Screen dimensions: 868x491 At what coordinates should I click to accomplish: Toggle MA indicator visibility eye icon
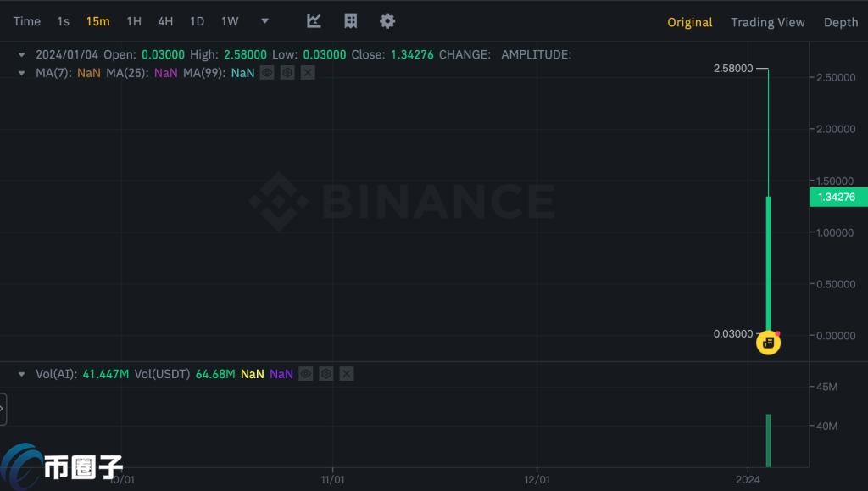267,73
